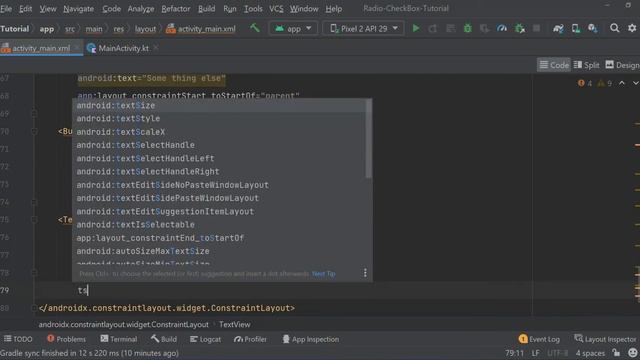This screenshot has height=360, width=640.
Task: Click the warning count indicator showing 9
Action: click(x=604, y=83)
